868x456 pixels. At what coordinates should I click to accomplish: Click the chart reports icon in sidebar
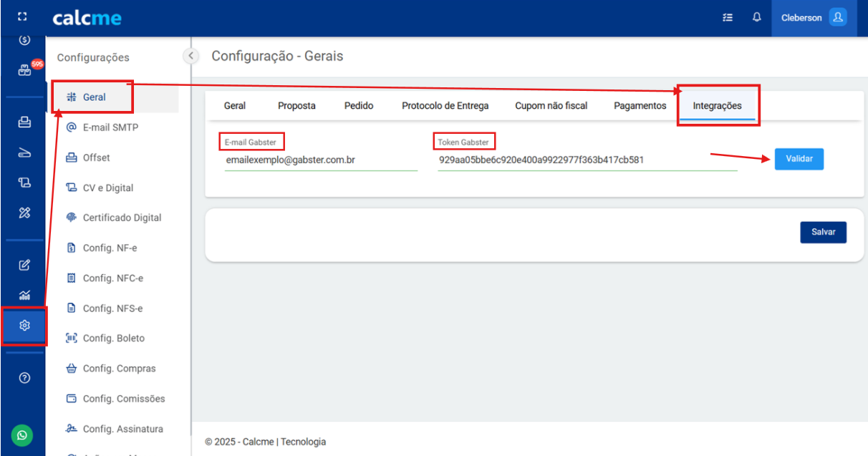[x=24, y=295]
